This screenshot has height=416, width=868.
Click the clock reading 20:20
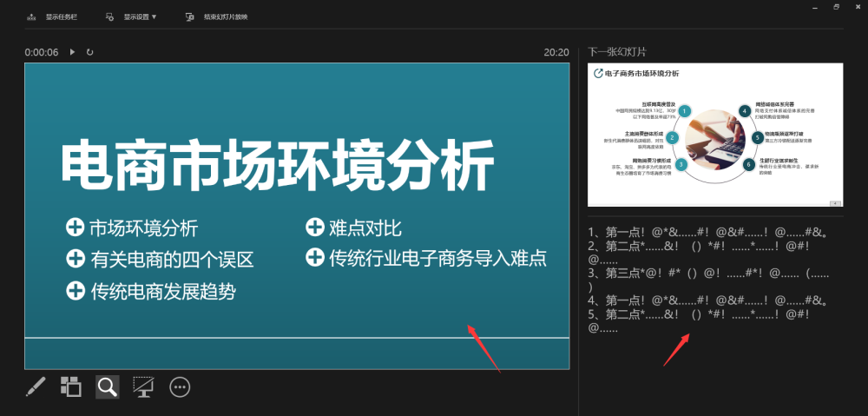point(556,52)
